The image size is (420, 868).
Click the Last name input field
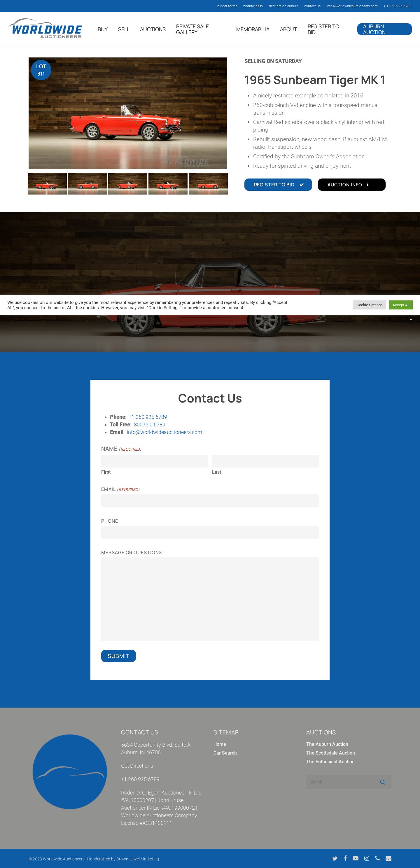pyautogui.click(x=265, y=461)
